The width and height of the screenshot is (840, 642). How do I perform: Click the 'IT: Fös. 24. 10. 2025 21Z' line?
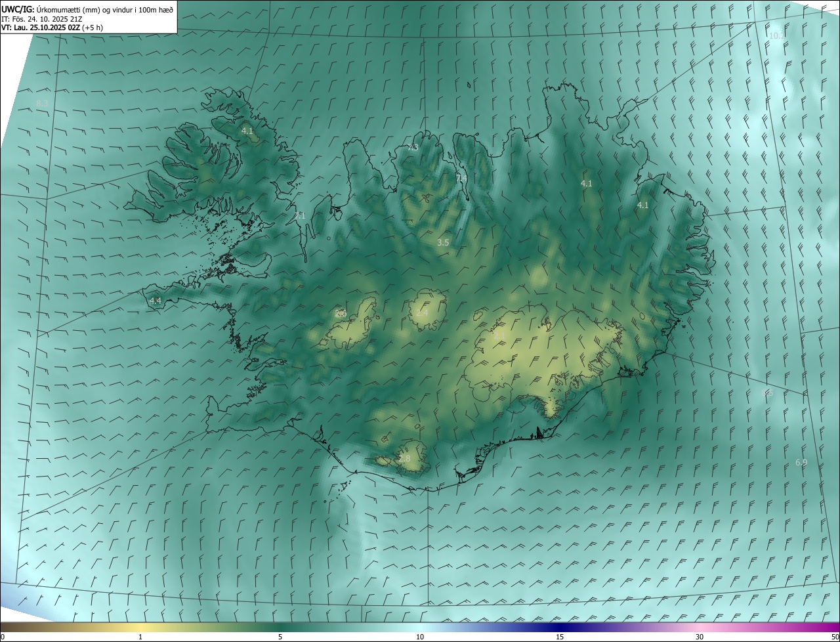(41, 18)
